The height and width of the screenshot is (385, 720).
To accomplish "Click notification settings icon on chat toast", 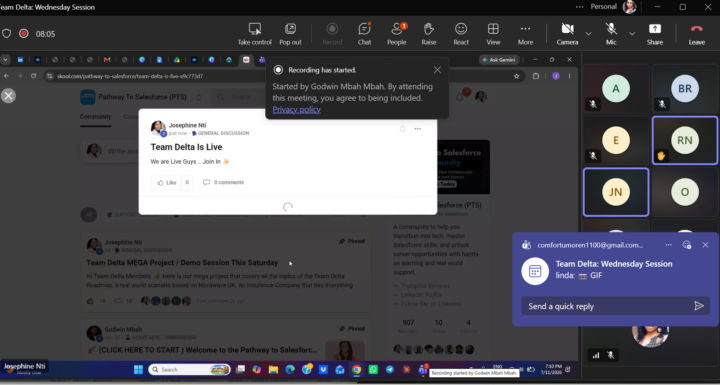I will point(686,245).
